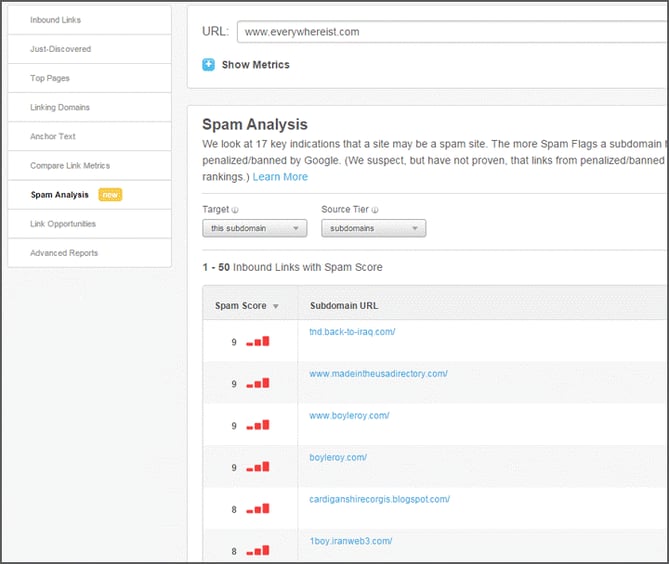
Task: Go to Just-Discovered section
Action: pyautogui.click(x=90, y=49)
